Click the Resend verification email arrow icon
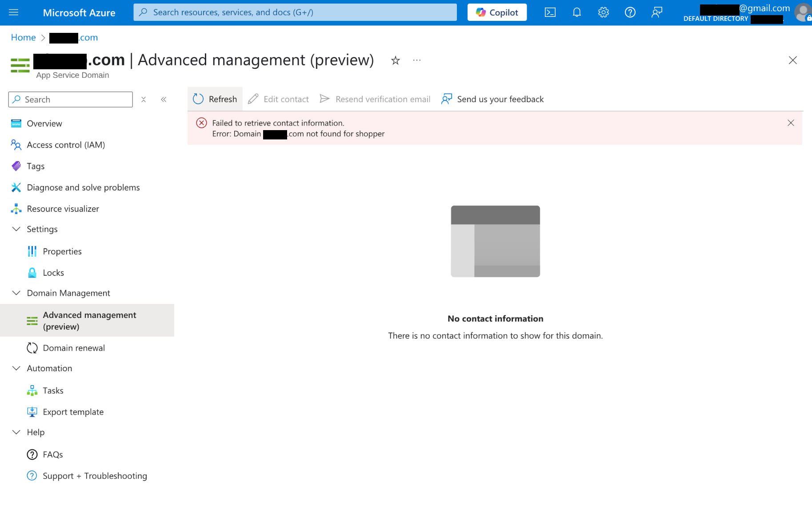The height and width of the screenshot is (524, 812). [x=325, y=99]
